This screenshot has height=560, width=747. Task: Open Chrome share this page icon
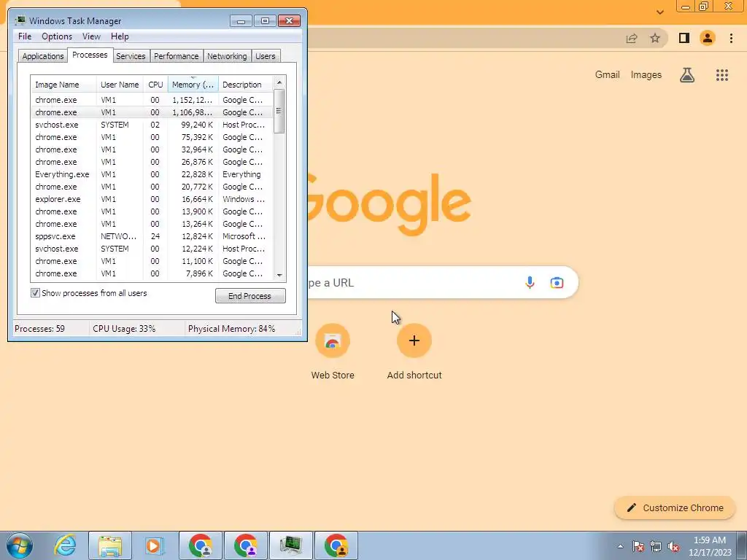pyautogui.click(x=632, y=39)
